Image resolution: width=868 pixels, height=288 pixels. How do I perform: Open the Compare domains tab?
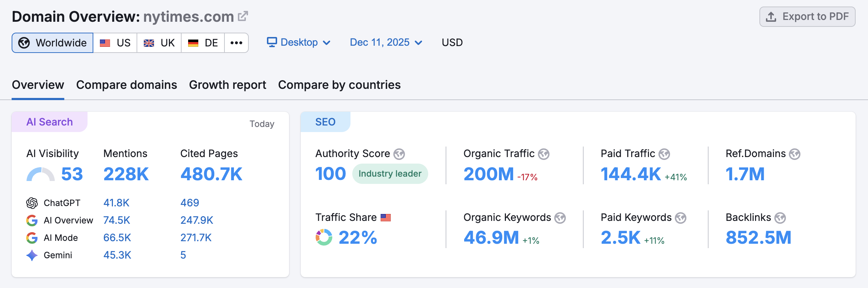[127, 85]
